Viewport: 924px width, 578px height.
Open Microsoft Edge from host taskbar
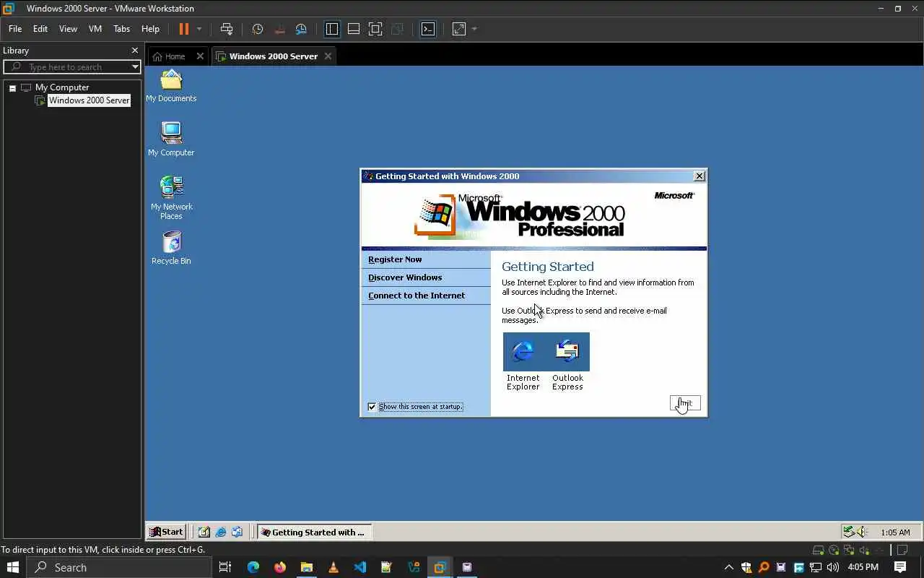[253, 567]
